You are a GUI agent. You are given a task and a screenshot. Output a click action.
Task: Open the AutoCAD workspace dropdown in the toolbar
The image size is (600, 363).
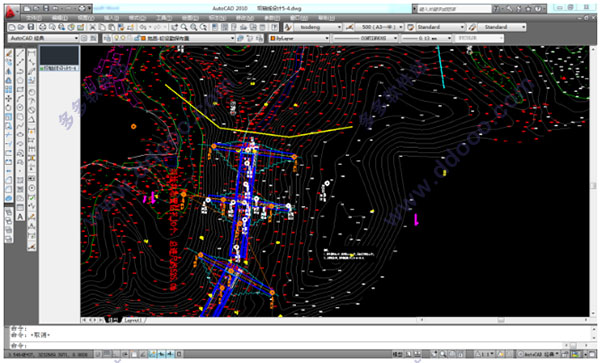[x=43, y=38]
